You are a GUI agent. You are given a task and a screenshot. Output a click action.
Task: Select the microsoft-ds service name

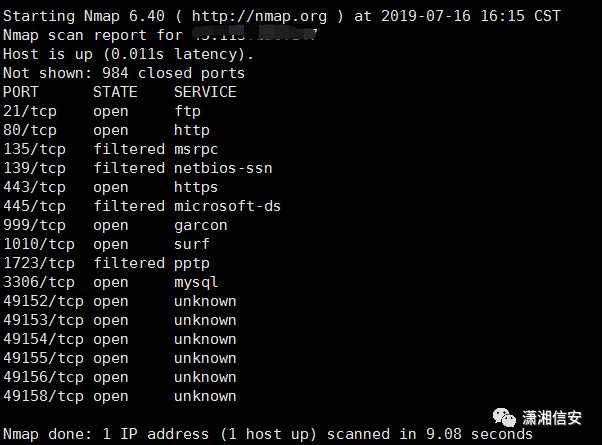[x=227, y=206]
